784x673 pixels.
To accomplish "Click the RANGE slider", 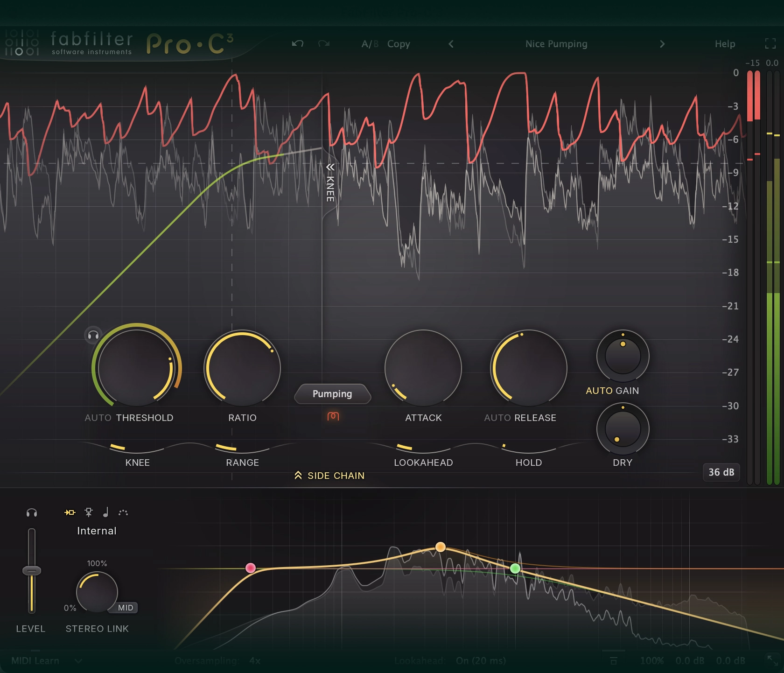I will pyautogui.click(x=243, y=448).
